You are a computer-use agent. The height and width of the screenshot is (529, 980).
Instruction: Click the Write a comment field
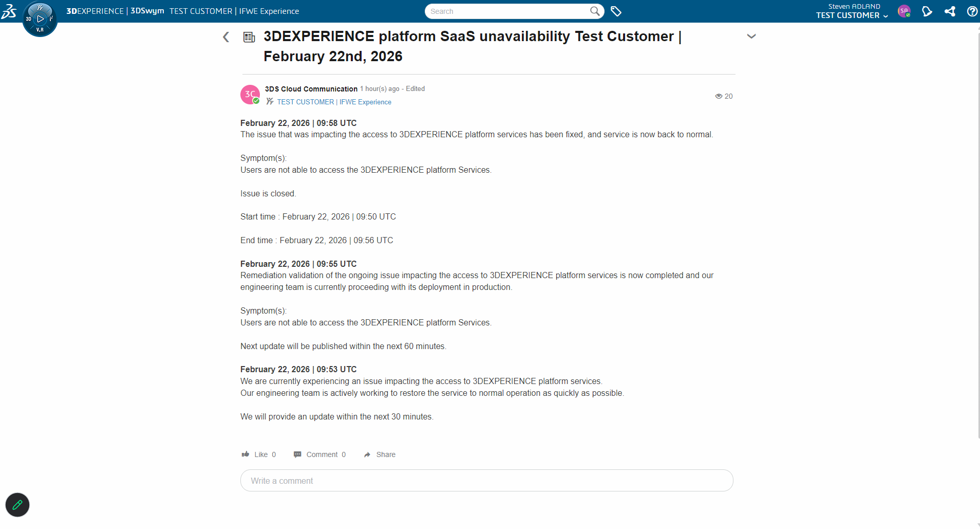[486, 480]
